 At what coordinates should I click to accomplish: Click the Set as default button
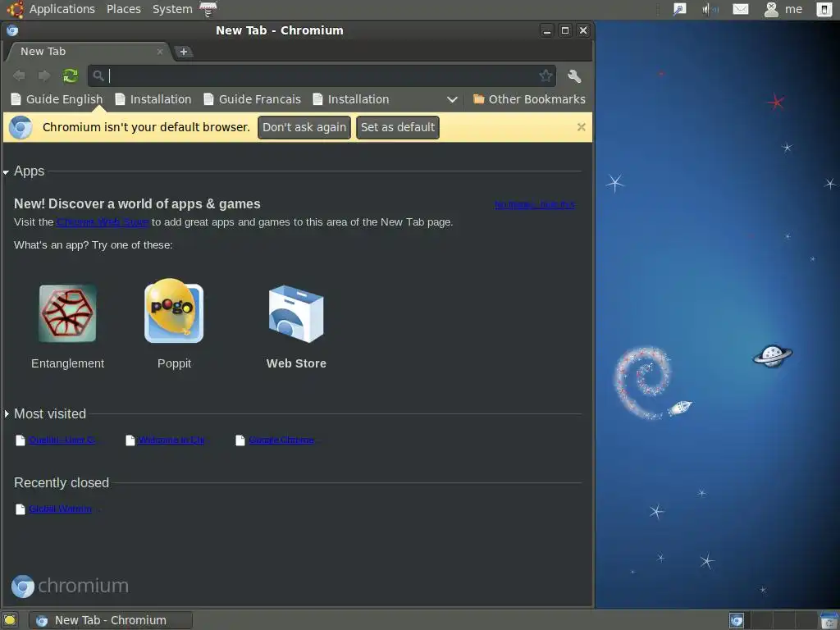pos(398,127)
